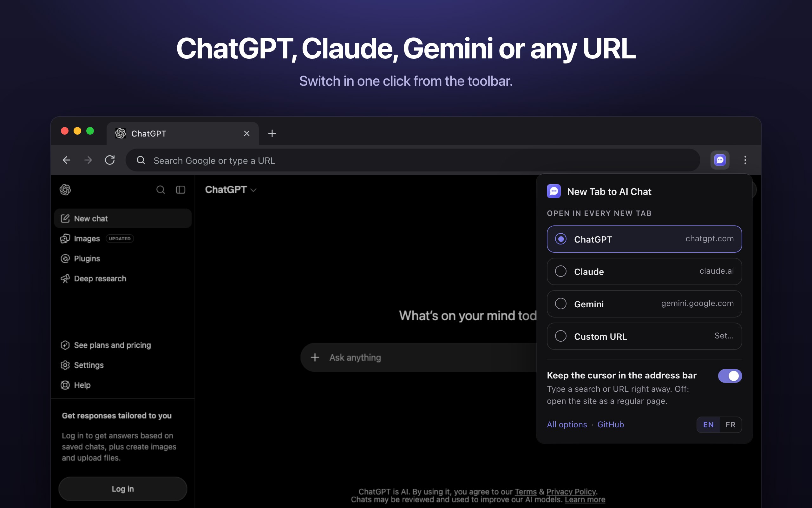Open New Tab to AI Chat extension icon
Image resolution: width=812 pixels, height=508 pixels.
[x=720, y=160]
